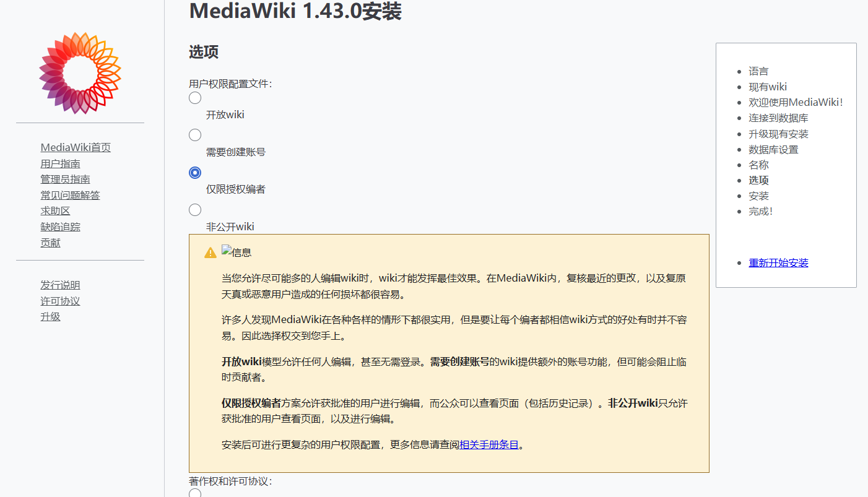The height and width of the screenshot is (497, 868).
Task: Click the yellow warning triangle icon
Action: tap(210, 253)
